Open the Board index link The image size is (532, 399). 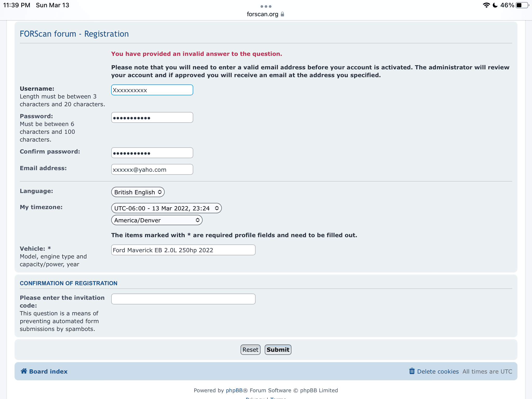[48, 371]
